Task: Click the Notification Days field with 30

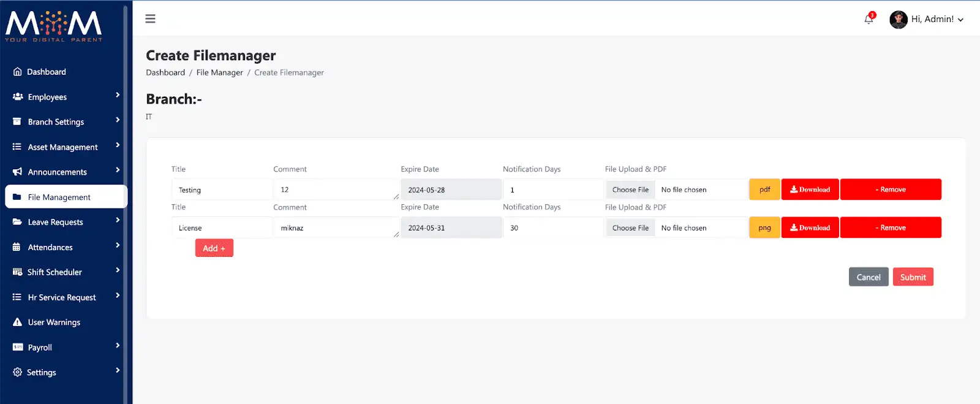Action: point(553,228)
